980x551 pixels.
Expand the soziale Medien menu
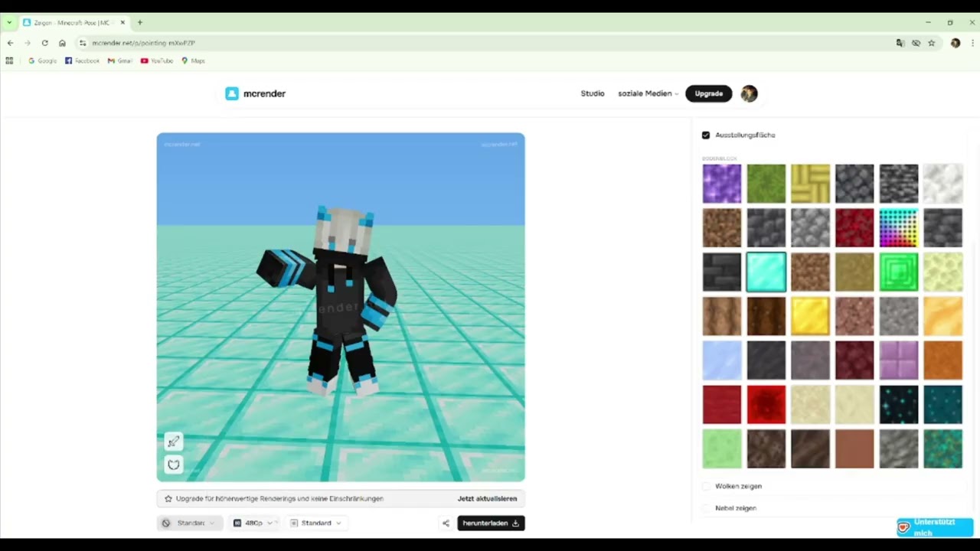pyautogui.click(x=648, y=93)
